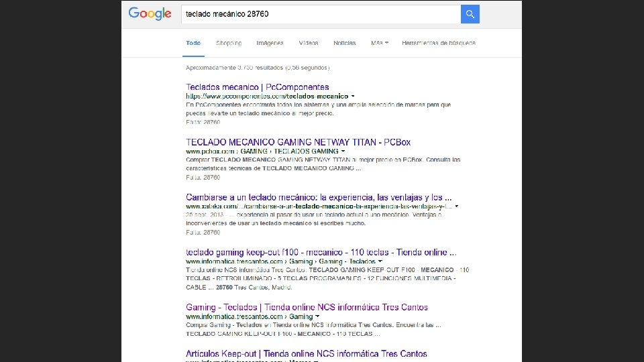Click 'www.pcbox.com › GAMING › TECLADOS GAMING' breadcrumb

(262, 152)
